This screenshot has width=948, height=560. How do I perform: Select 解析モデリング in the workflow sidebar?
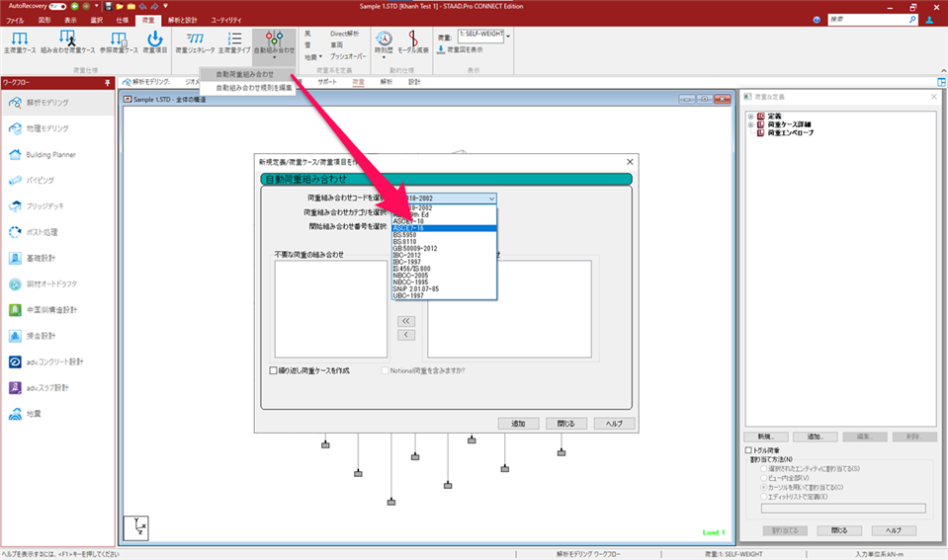pos(57,103)
